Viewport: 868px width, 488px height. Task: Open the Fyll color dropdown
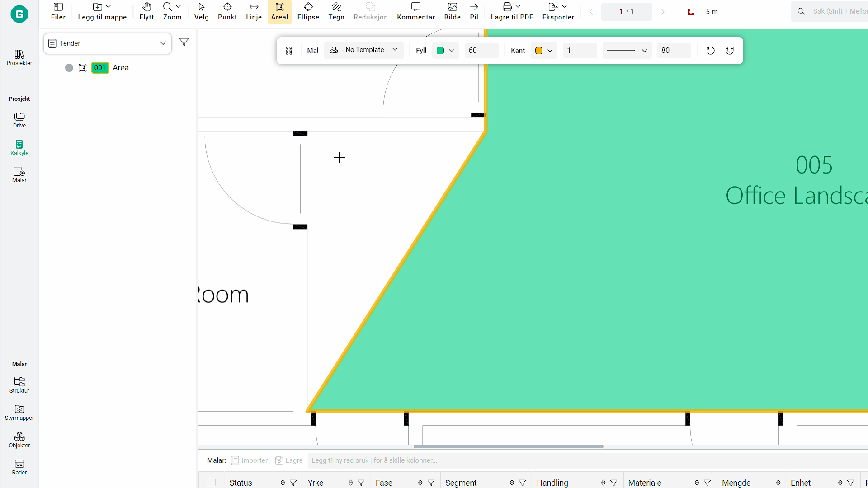point(445,51)
